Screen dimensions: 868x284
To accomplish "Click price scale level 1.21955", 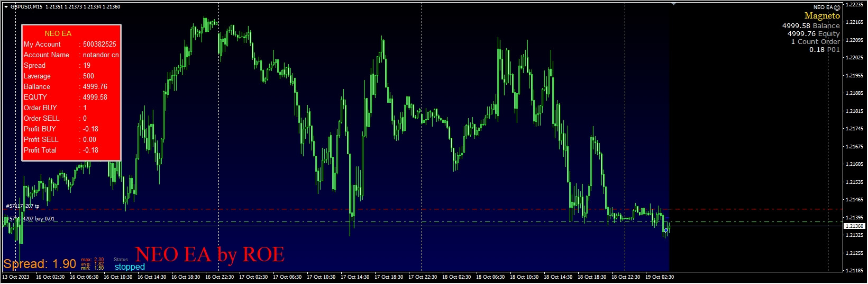I will (855, 76).
